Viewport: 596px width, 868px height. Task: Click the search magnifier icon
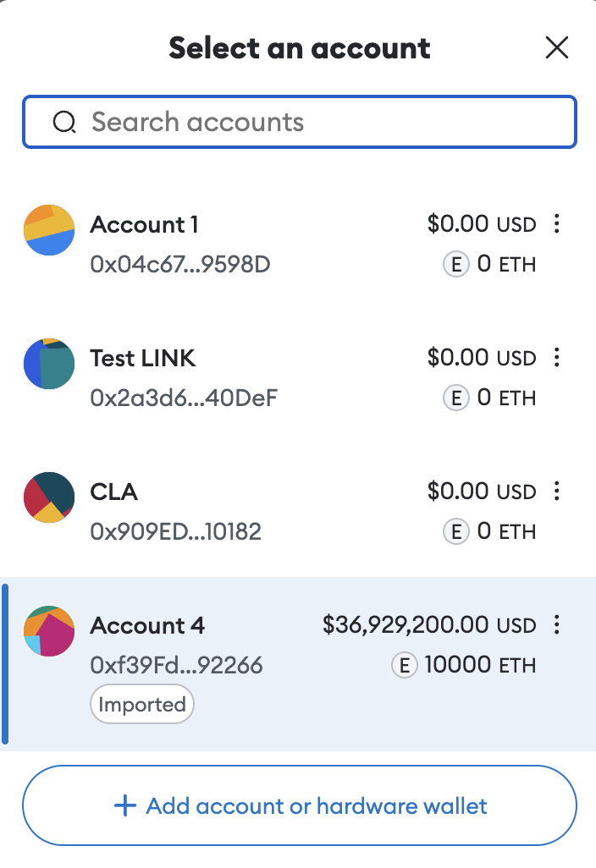[64, 122]
